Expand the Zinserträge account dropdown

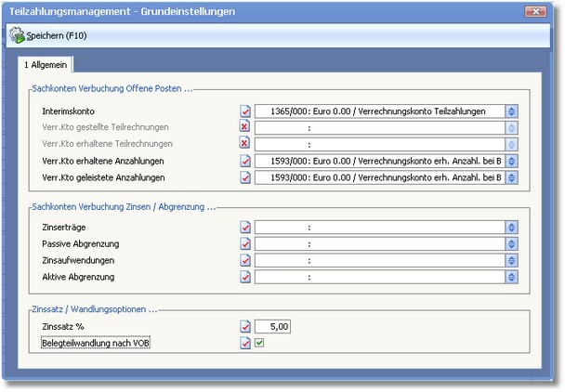511,227
